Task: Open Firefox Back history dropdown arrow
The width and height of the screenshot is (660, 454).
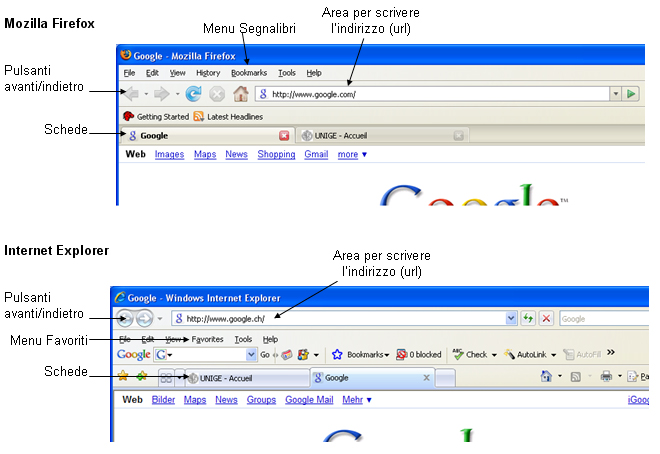Action: coord(146,94)
